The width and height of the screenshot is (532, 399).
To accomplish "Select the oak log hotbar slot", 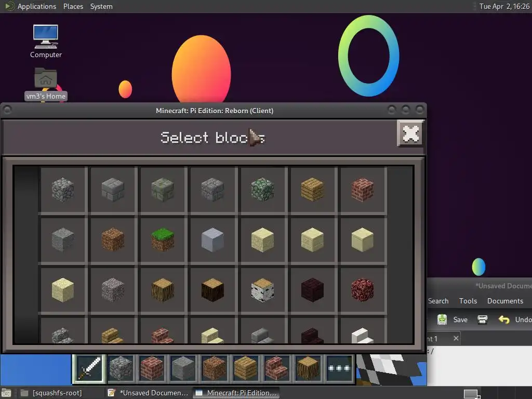I will (308, 368).
